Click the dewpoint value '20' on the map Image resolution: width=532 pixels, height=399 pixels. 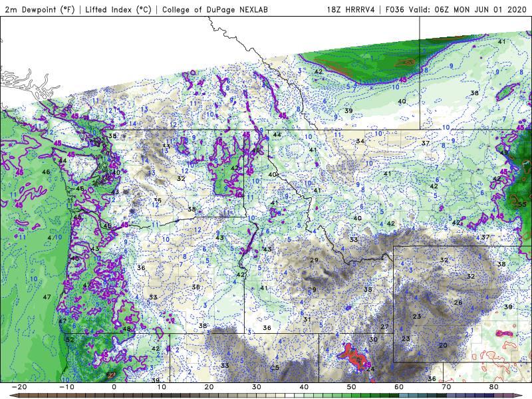(443, 345)
